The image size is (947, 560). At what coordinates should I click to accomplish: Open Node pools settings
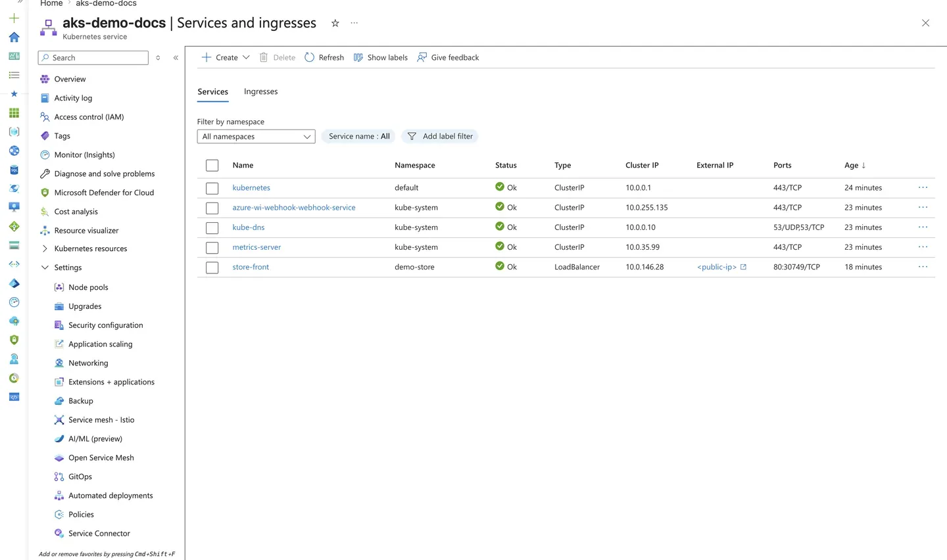tap(88, 287)
